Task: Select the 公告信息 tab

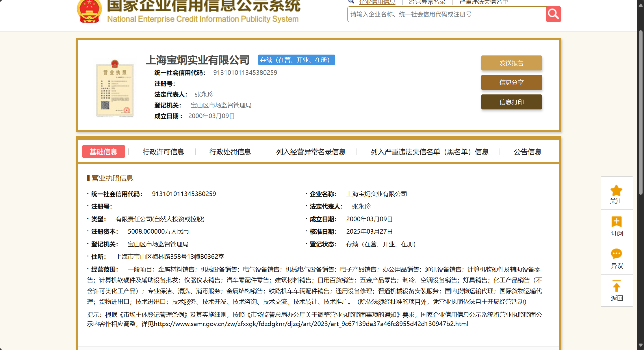Action: coord(527,152)
